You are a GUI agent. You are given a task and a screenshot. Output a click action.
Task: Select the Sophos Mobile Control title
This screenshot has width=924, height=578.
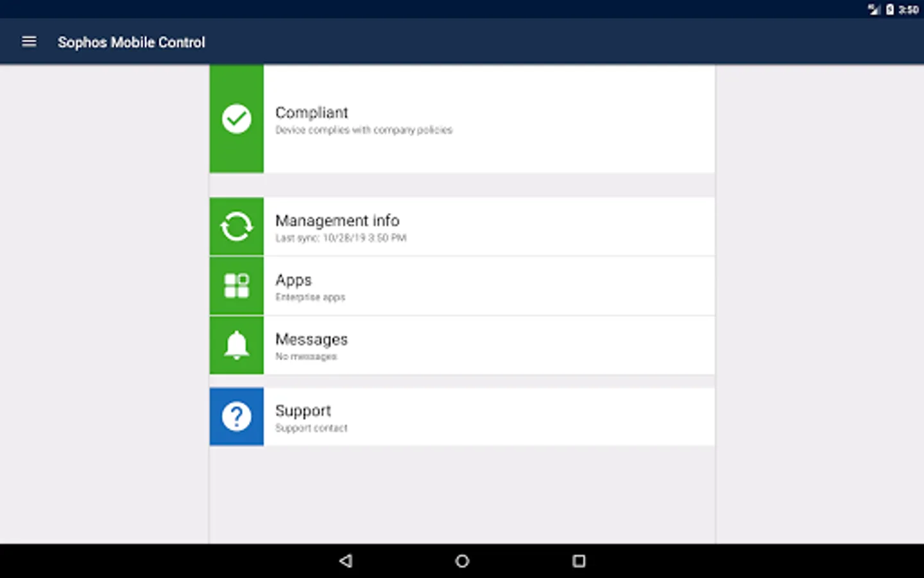[132, 42]
